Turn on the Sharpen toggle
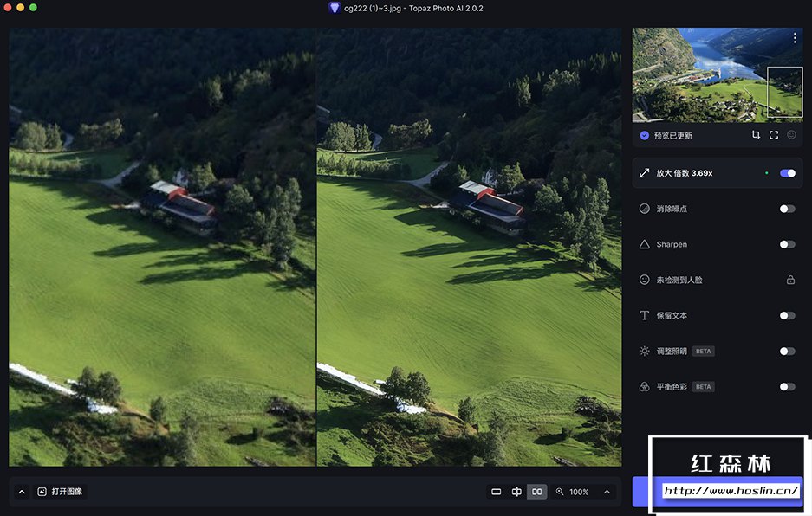The height and width of the screenshot is (516, 812). click(x=788, y=244)
